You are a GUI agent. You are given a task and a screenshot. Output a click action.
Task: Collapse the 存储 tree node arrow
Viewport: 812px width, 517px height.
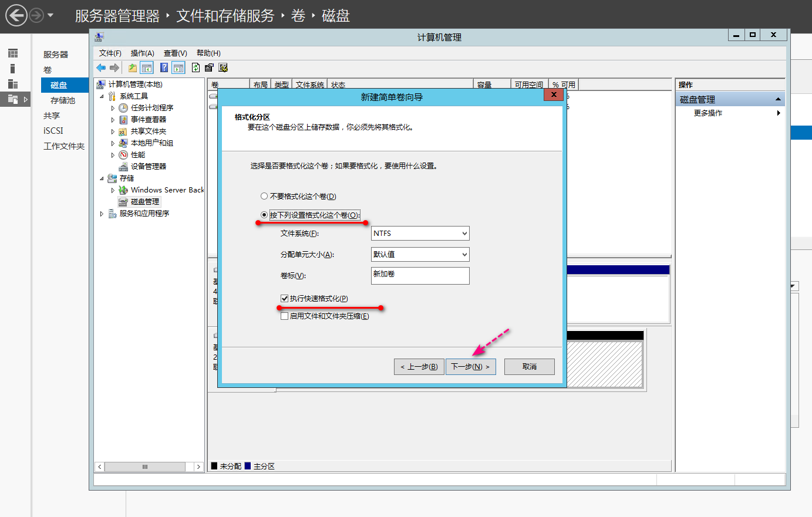pos(102,178)
